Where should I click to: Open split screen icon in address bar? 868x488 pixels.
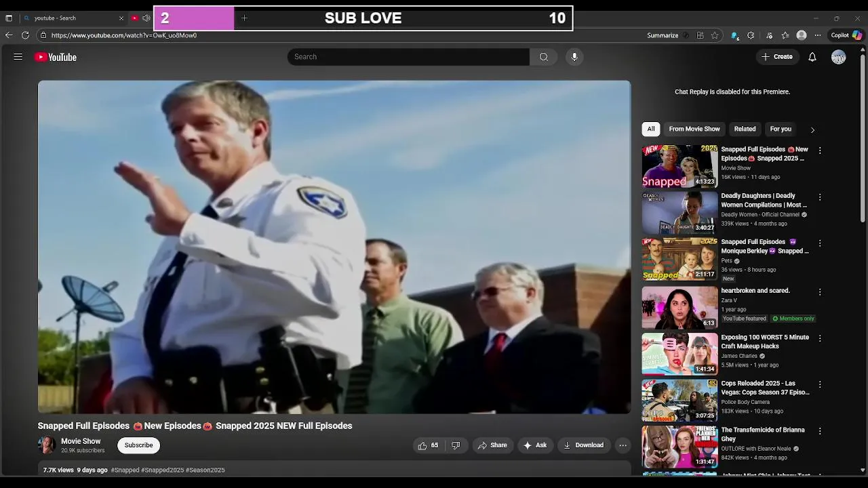(701, 35)
